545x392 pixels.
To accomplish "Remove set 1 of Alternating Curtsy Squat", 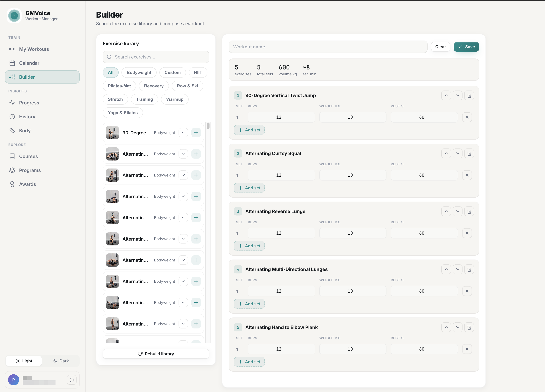I will [x=467, y=175].
